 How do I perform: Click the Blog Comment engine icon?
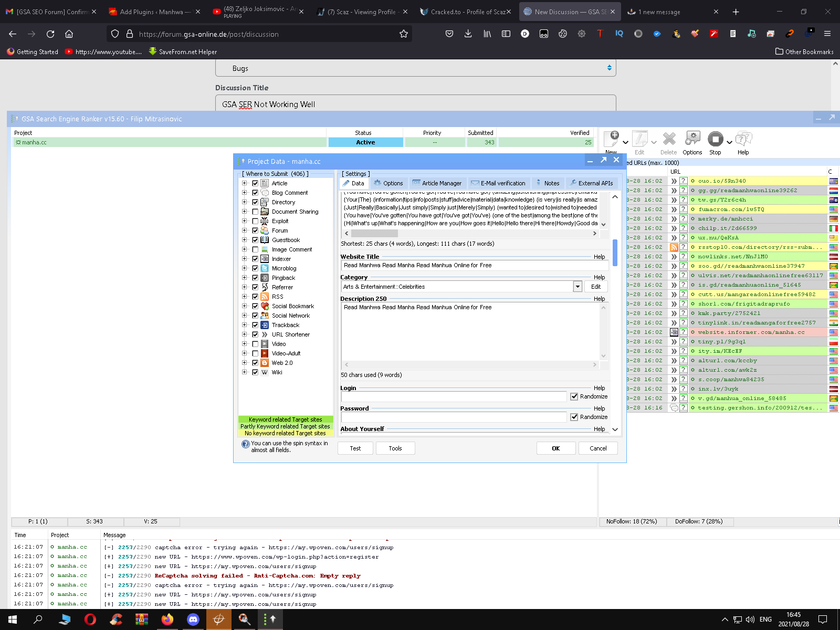265,193
